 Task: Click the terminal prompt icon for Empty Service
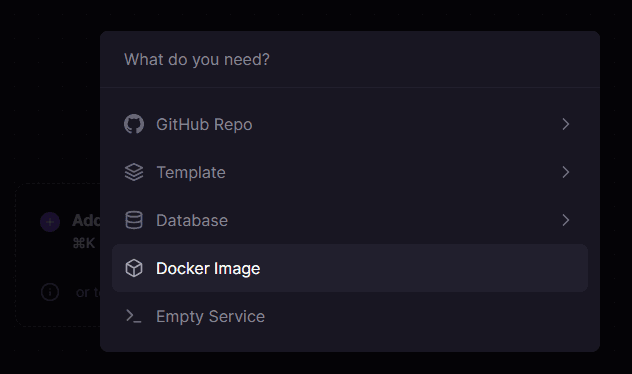pyautogui.click(x=134, y=316)
